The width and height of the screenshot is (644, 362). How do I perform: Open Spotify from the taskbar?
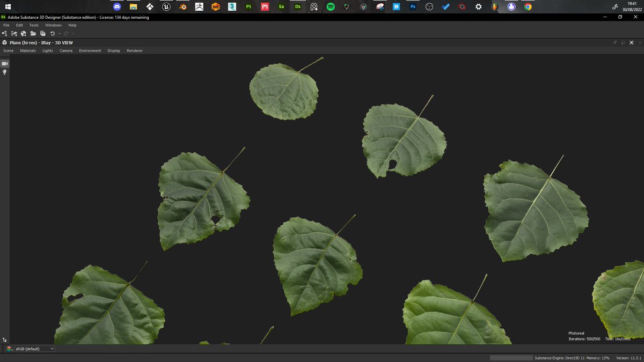click(331, 7)
